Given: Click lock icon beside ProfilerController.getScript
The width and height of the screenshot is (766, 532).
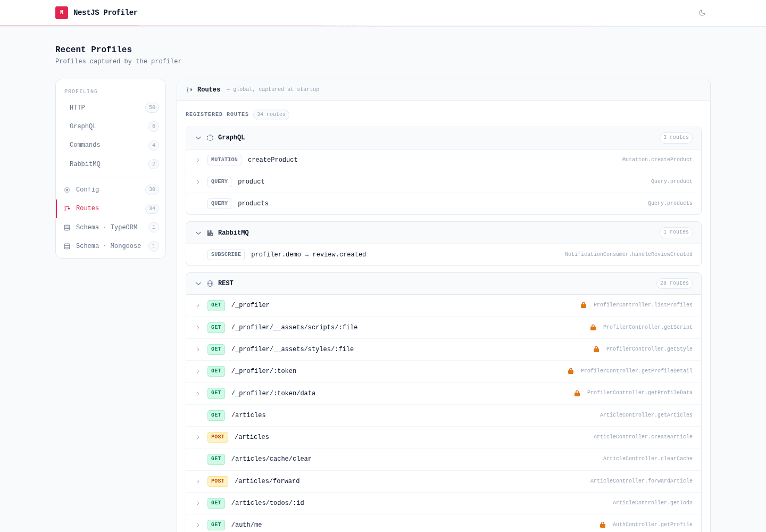Looking at the screenshot, I should (593, 328).
